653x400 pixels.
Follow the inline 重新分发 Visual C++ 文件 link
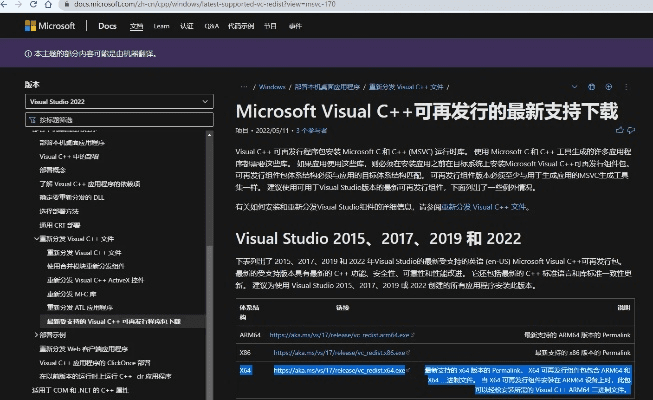coord(484,207)
